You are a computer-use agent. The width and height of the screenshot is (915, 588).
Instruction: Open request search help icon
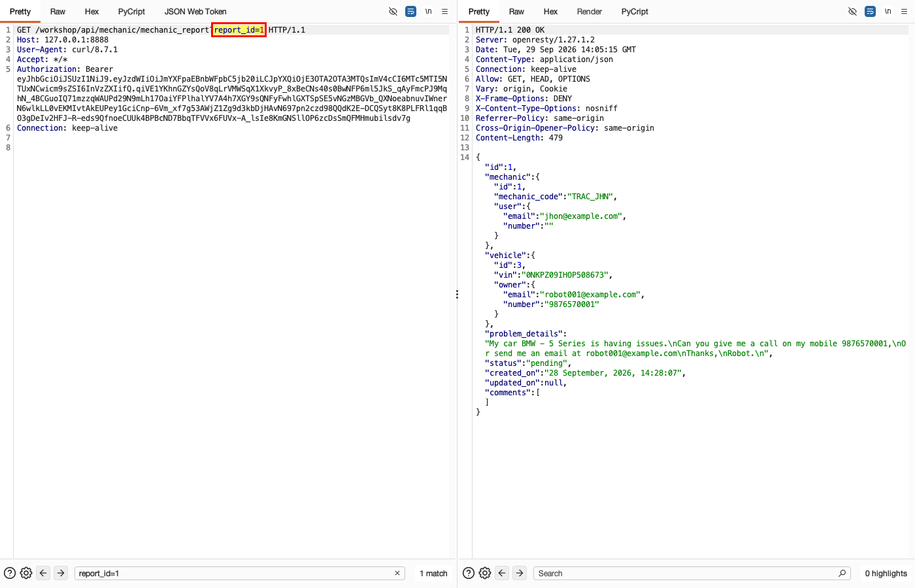point(10,573)
